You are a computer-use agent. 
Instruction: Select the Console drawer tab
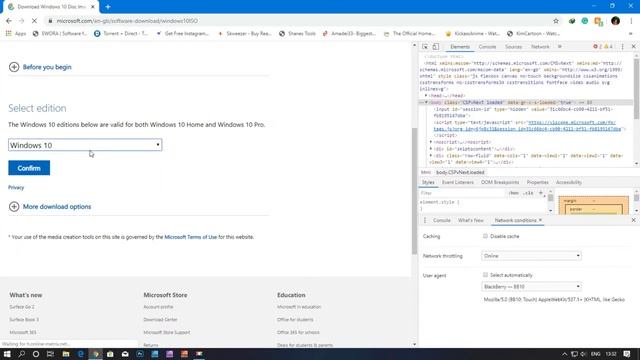442,220
